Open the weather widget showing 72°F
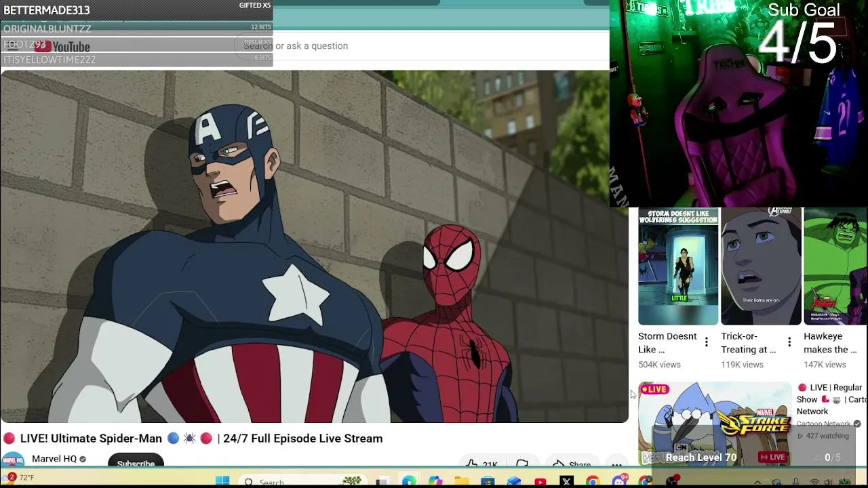Viewport: 868px width, 488px height. point(18,478)
